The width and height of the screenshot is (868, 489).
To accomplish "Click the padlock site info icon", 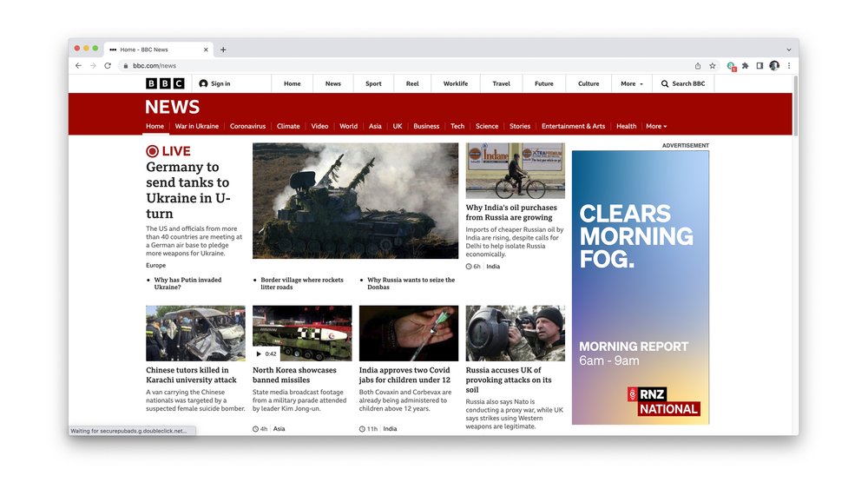I will click(x=126, y=65).
